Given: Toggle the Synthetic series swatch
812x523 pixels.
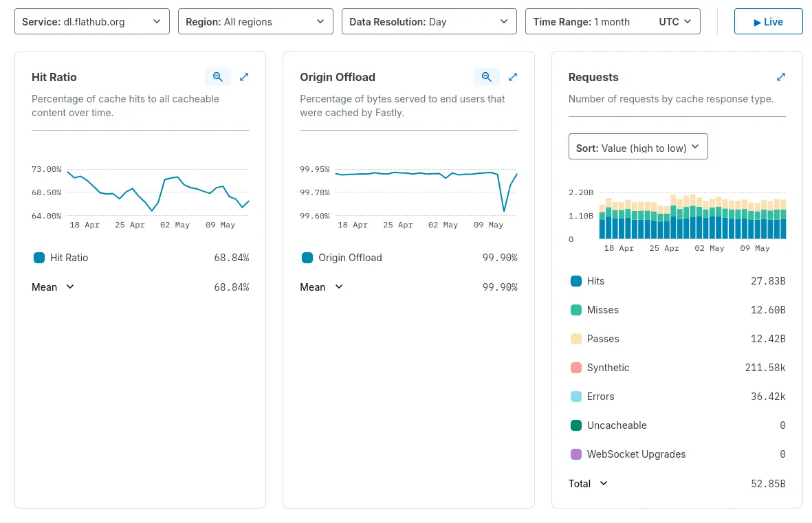Looking at the screenshot, I should [576, 368].
